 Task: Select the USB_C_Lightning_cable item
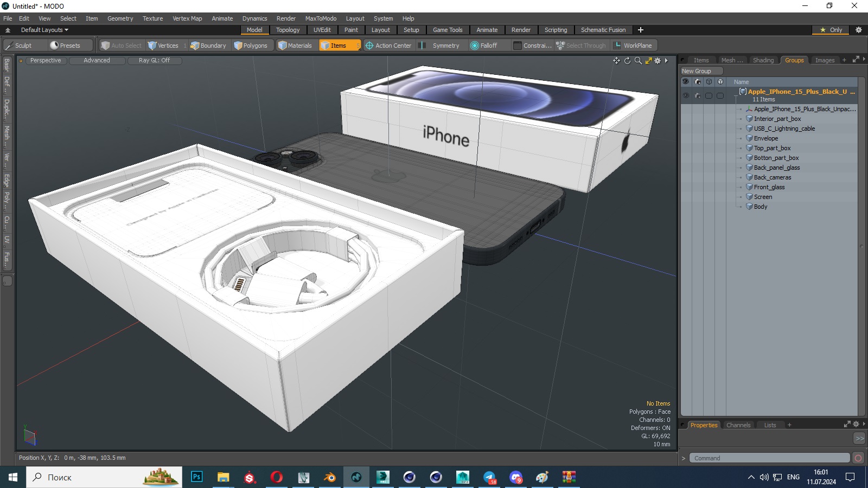tap(784, 129)
